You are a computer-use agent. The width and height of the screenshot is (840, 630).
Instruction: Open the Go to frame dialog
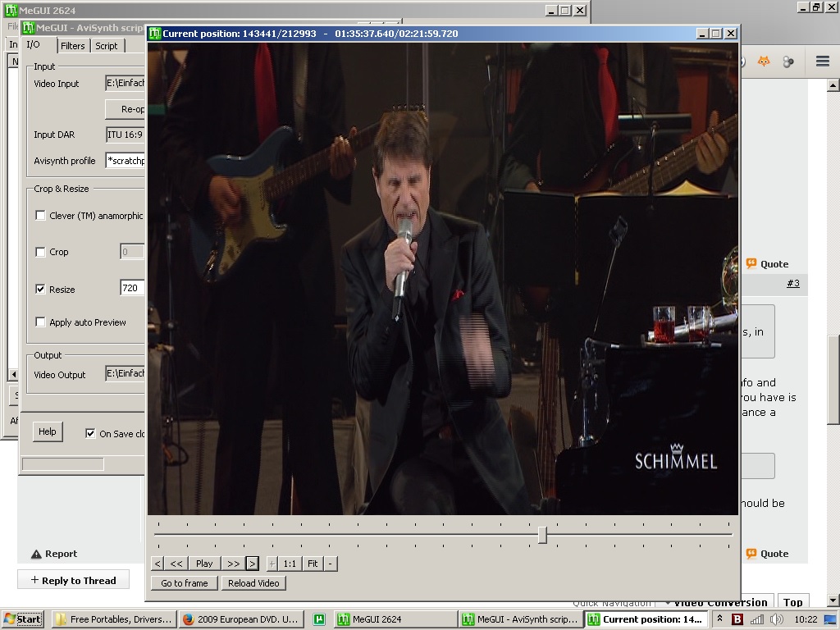click(185, 583)
